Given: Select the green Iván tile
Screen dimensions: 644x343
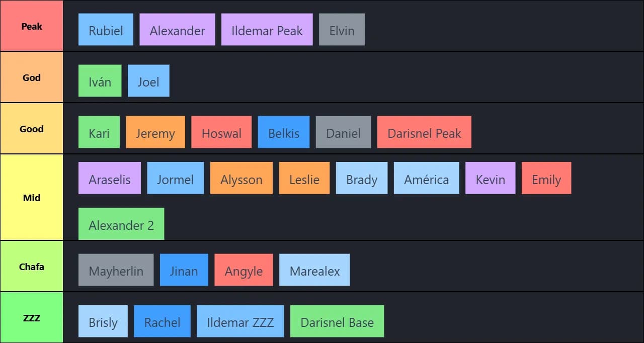Looking at the screenshot, I should pyautogui.click(x=100, y=81).
